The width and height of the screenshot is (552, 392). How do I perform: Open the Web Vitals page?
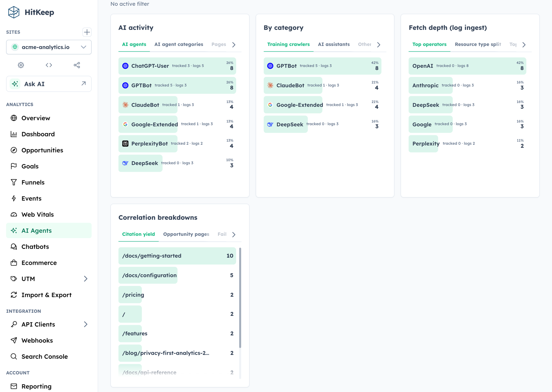(49, 215)
